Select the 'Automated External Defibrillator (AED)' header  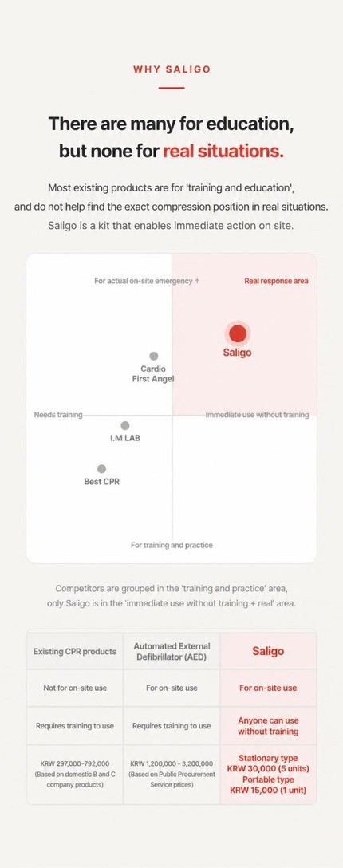[x=171, y=651]
